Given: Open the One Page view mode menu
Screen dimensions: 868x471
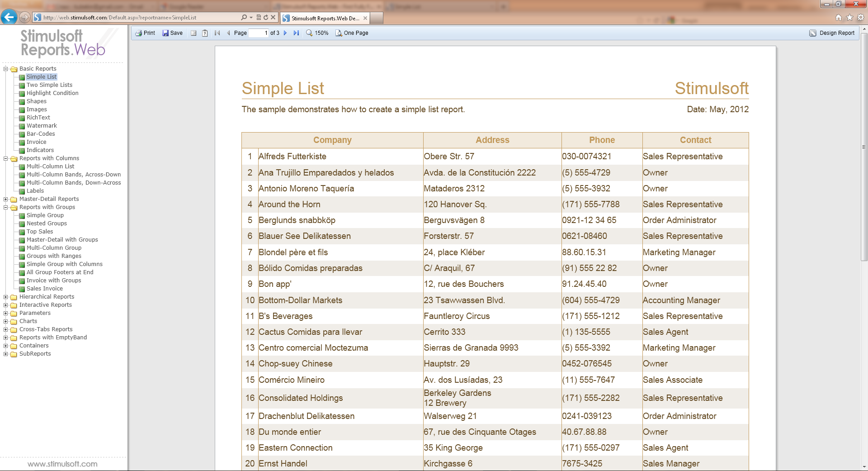Looking at the screenshot, I should click(352, 33).
